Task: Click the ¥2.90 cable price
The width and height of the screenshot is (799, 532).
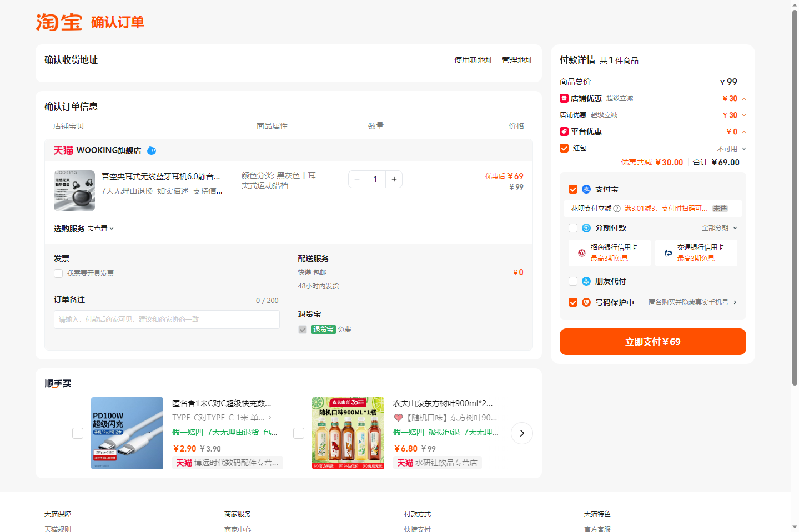Action: [x=185, y=449]
